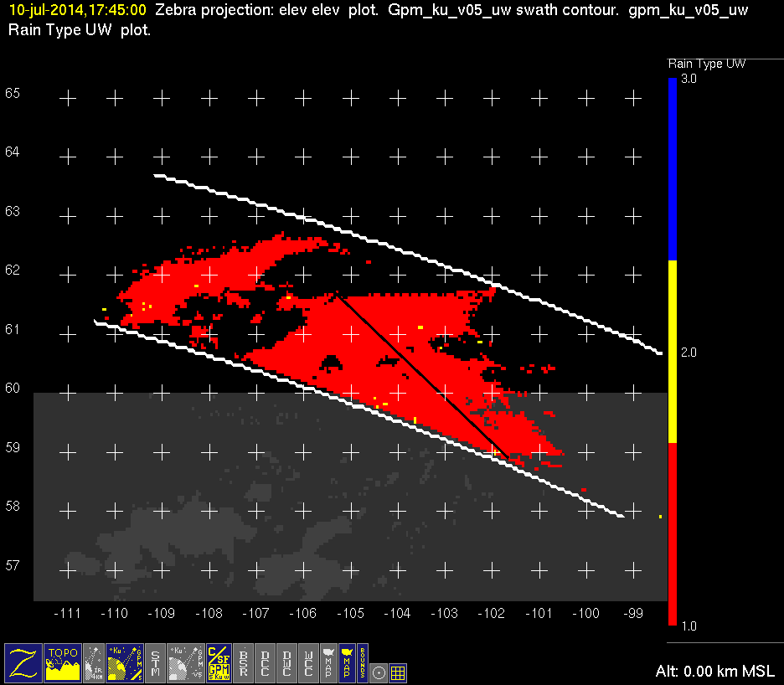Click the yellow segment of color bar

pos(672,352)
